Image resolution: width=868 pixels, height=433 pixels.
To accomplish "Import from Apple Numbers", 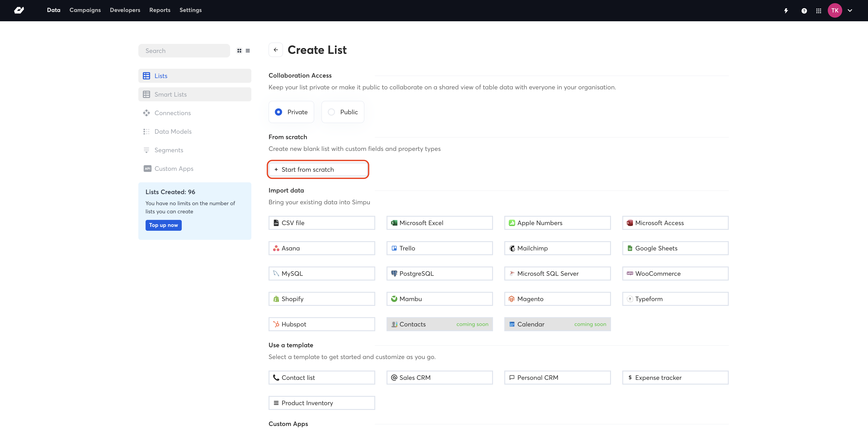I will (x=557, y=223).
